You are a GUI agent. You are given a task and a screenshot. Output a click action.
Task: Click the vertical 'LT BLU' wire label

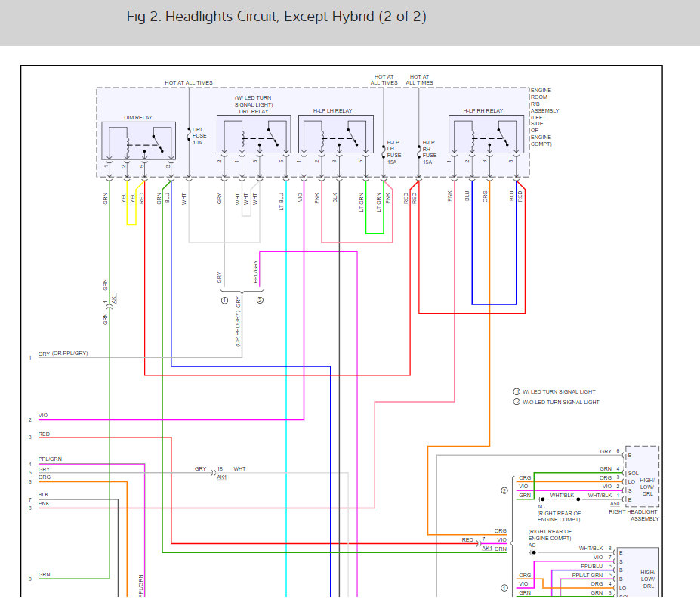[281, 202]
